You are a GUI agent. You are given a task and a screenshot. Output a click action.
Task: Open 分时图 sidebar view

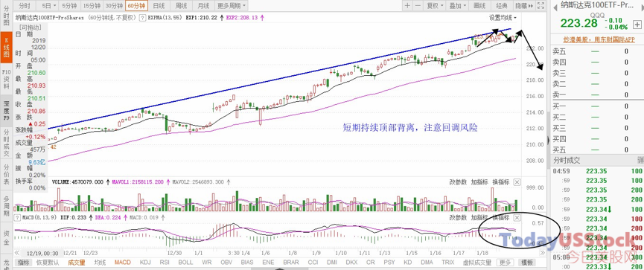(x=6, y=16)
